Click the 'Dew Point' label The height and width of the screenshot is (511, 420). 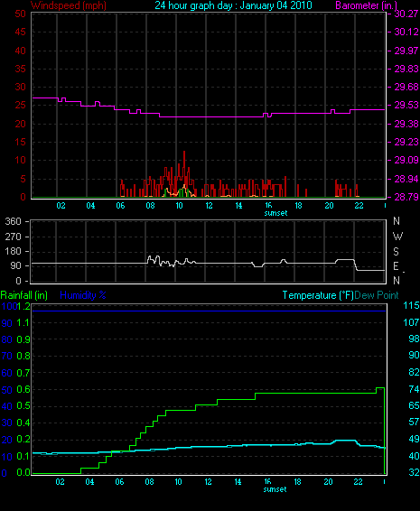[x=377, y=295]
